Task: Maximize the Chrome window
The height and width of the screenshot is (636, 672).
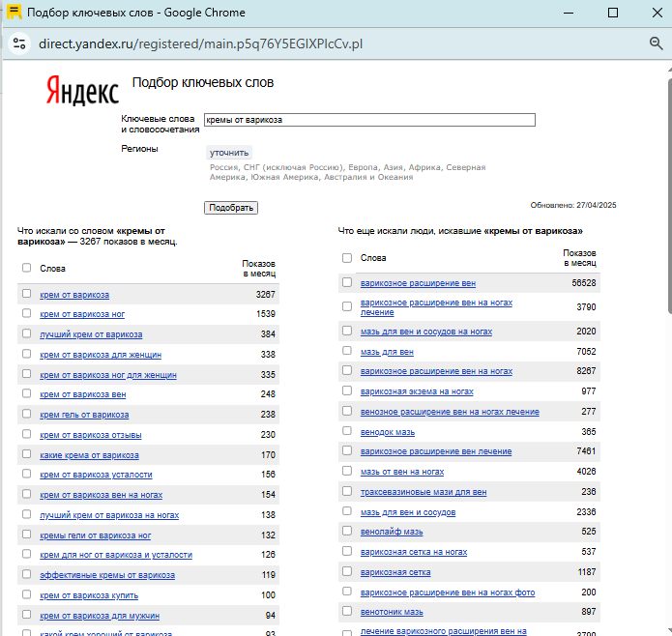Action: tap(613, 13)
